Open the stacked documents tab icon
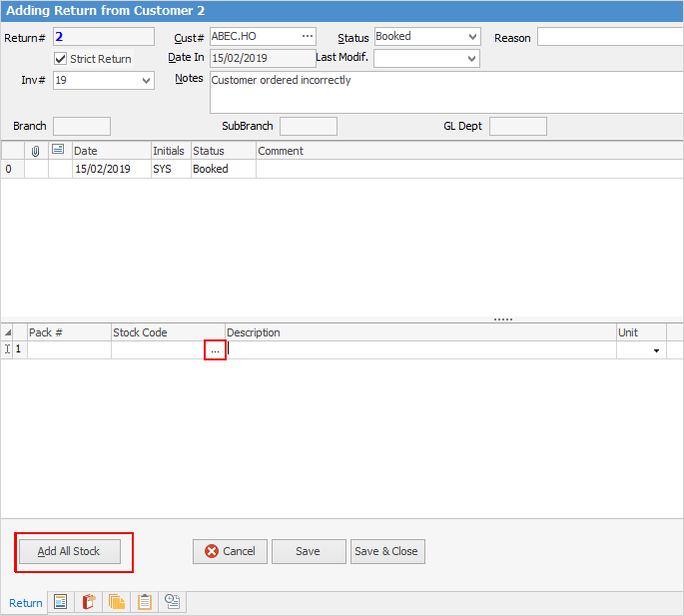 (x=117, y=602)
